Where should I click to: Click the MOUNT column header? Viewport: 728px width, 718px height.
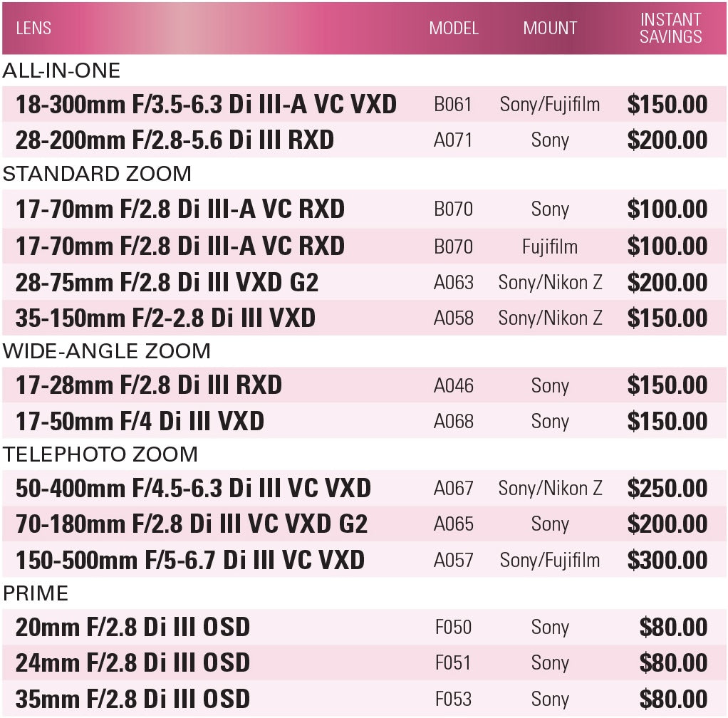(x=550, y=28)
